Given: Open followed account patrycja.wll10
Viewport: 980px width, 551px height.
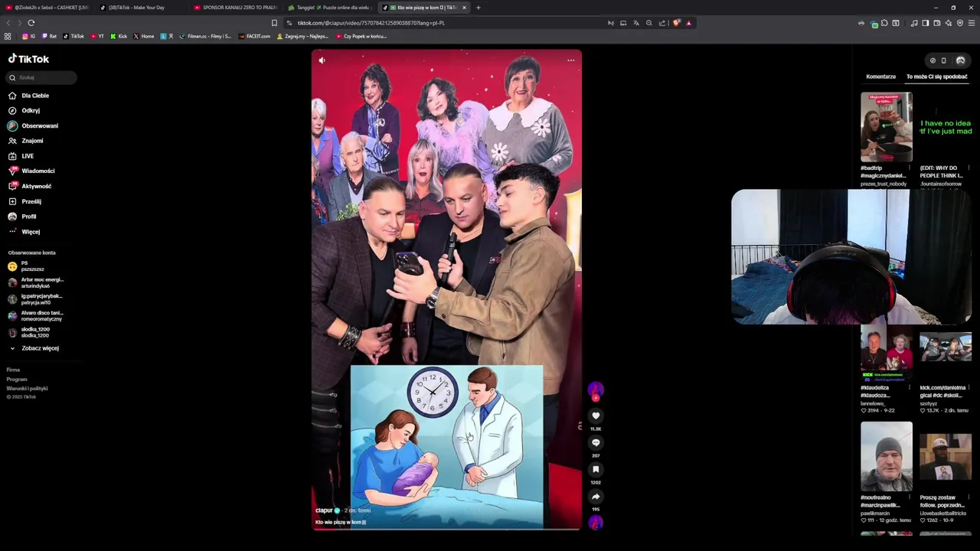Looking at the screenshot, I should (x=35, y=299).
